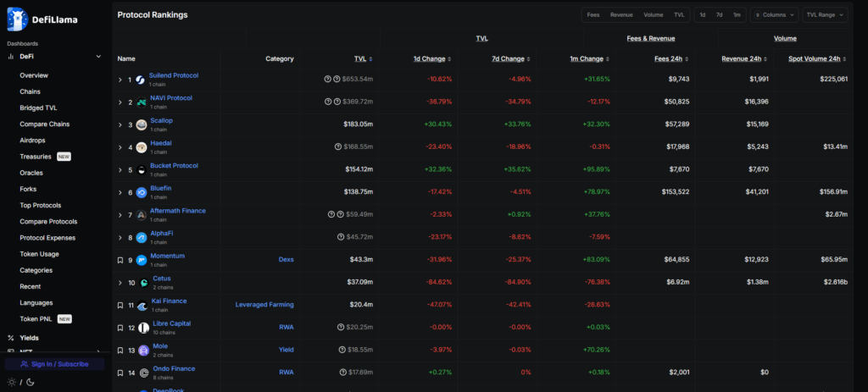
Task: Bookmark the Kai Finance protocol
Action: [120, 305]
